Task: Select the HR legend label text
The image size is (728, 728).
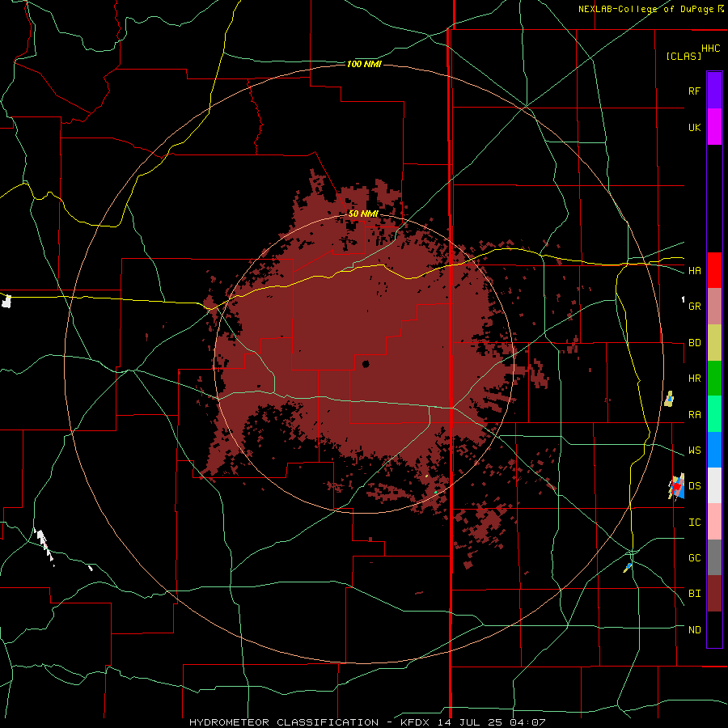Action: point(694,379)
